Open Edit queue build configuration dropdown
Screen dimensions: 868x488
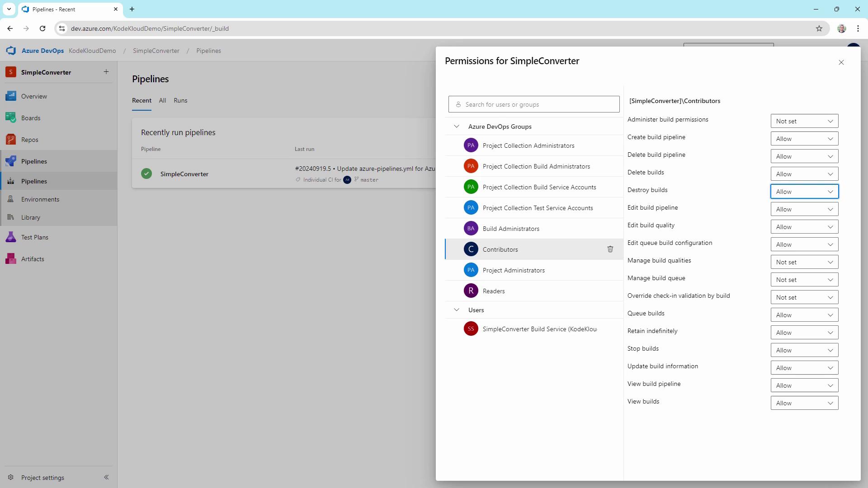[805, 244]
